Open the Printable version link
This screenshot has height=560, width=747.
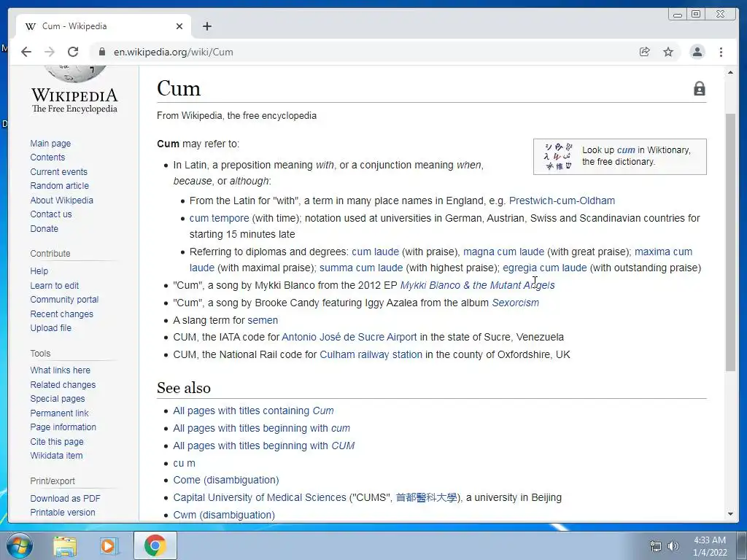point(63,513)
